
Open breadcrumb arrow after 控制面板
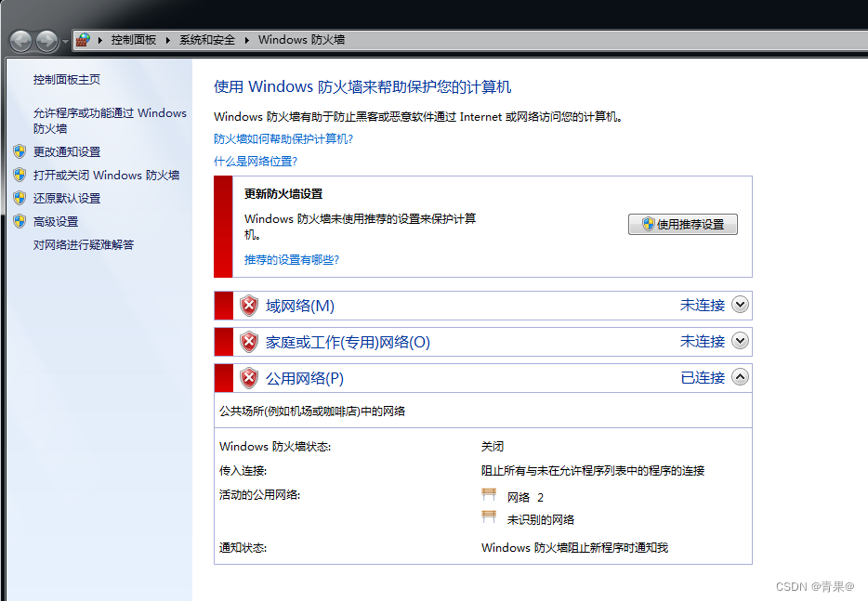pos(167,40)
